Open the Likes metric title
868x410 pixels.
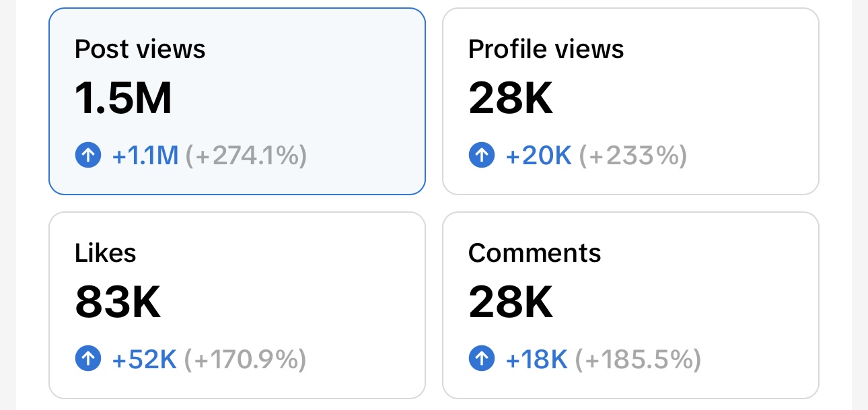[106, 252]
